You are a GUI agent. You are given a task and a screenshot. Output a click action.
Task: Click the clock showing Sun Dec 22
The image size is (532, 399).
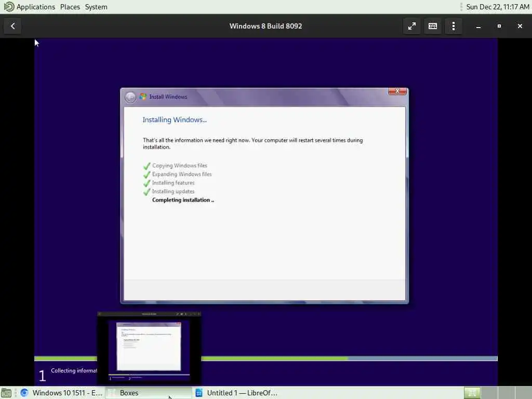coord(497,7)
